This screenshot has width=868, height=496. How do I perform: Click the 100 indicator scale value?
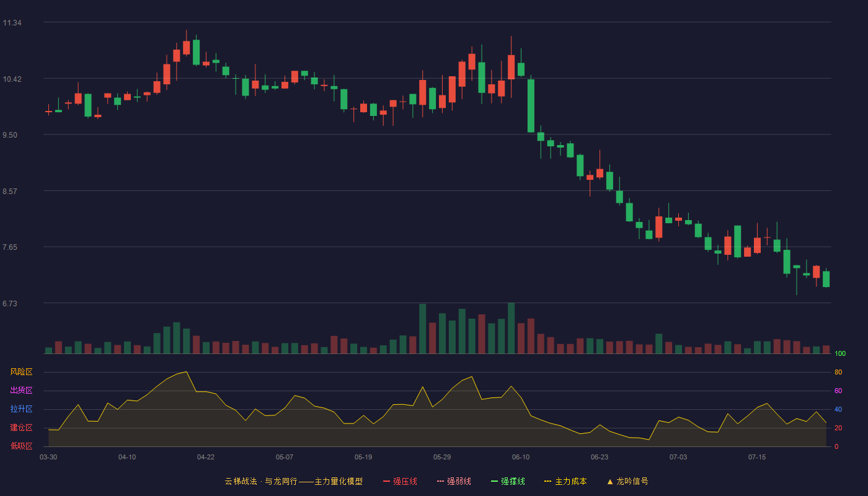point(840,354)
